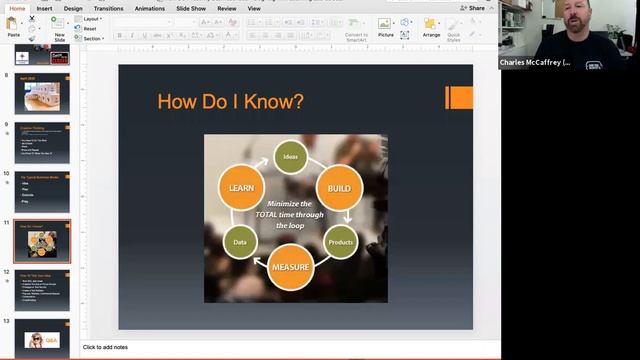Click the numbered list icon
640x360 pixels.
270,22
